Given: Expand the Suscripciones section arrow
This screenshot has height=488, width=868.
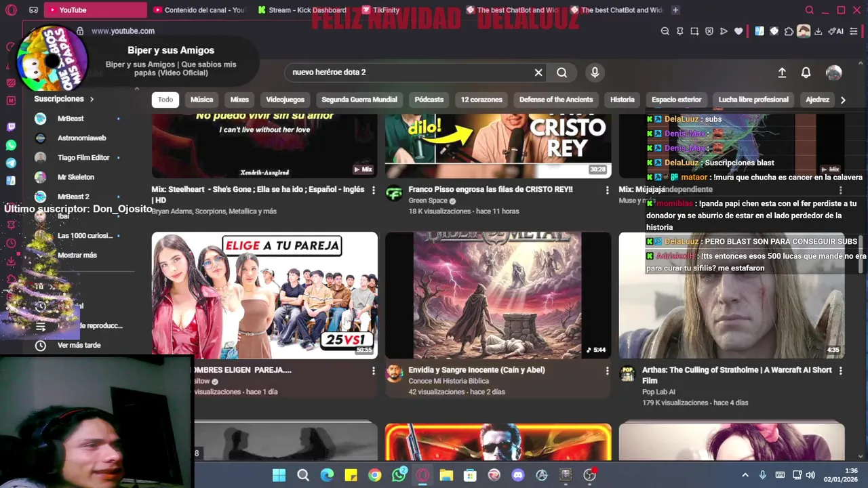Looking at the screenshot, I should [92, 99].
